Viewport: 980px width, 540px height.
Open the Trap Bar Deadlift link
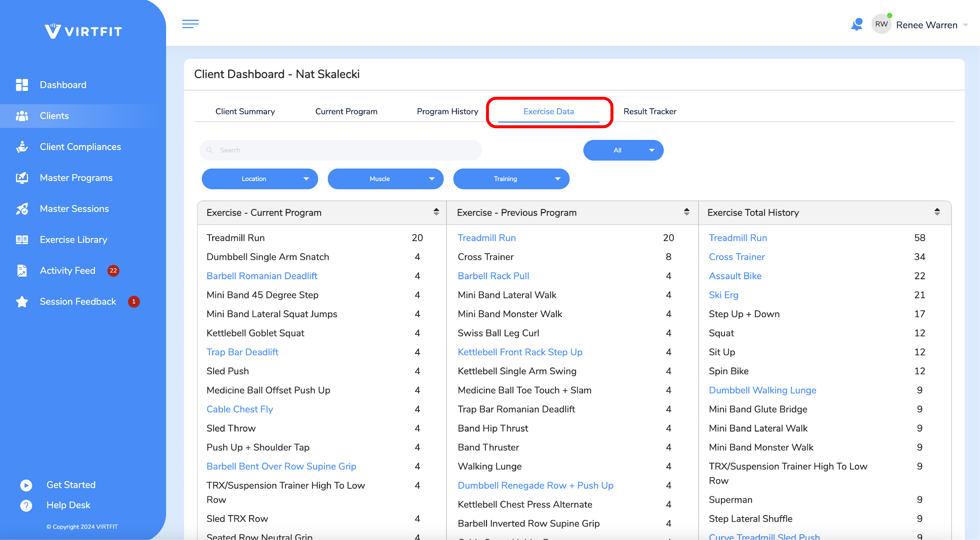(242, 352)
